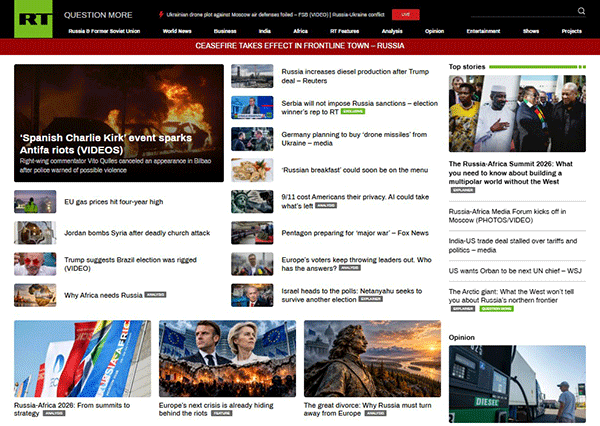600x426 pixels.
Task: Open Macron and von der Leyen card image
Action: (x=227, y=359)
